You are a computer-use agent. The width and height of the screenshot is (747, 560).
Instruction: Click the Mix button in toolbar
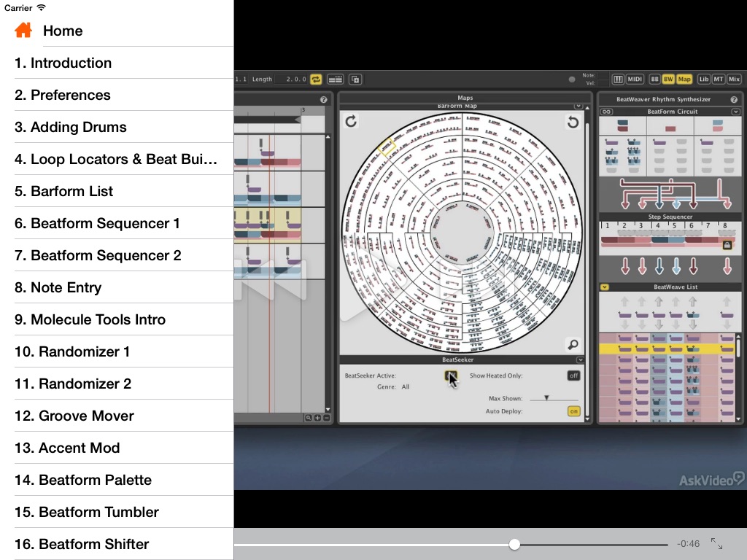[x=734, y=79]
